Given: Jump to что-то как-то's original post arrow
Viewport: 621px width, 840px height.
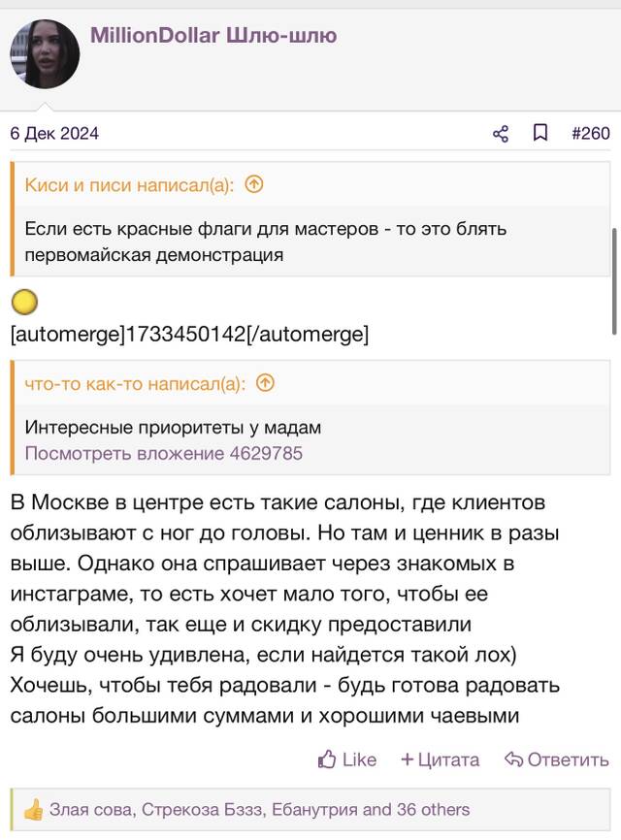Looking at the screenshot, I should point(265,383).
